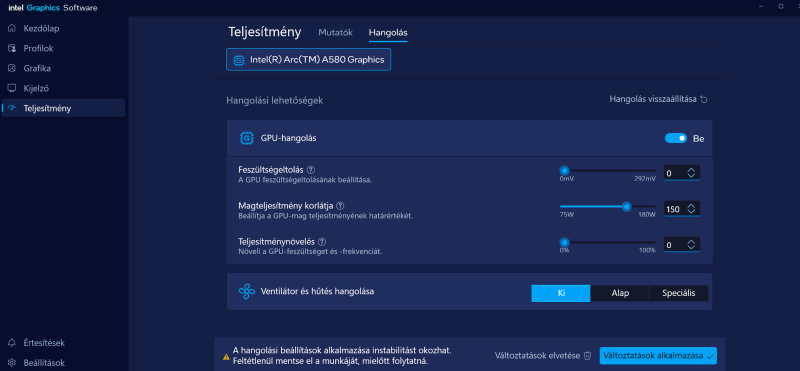
Task: Select Speciális fan tuning mode
Action: coord(679,293)
